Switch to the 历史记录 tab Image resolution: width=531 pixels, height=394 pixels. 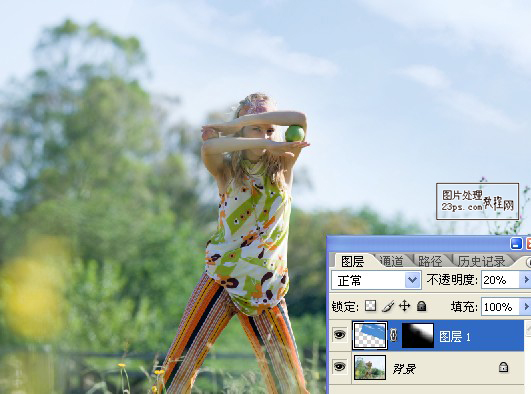pos(481,261)
